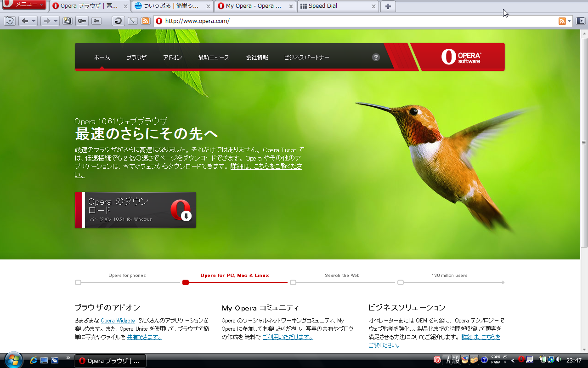Open the Opera Widgets link
The image size is (588, 368).
(x=118, y=321)
